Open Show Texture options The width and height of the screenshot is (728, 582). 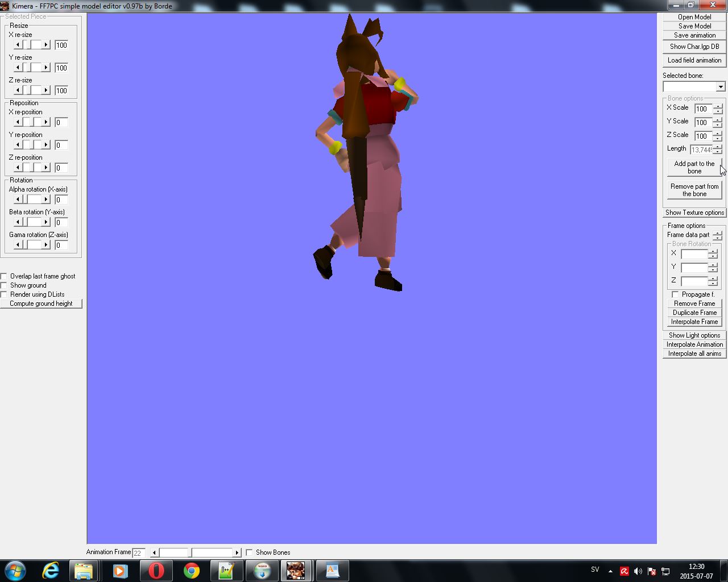pyautogui.click(x=694, y=213)
